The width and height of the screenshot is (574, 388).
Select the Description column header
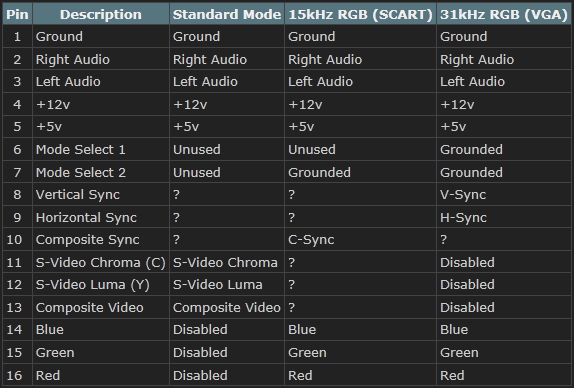coord(101,14)
